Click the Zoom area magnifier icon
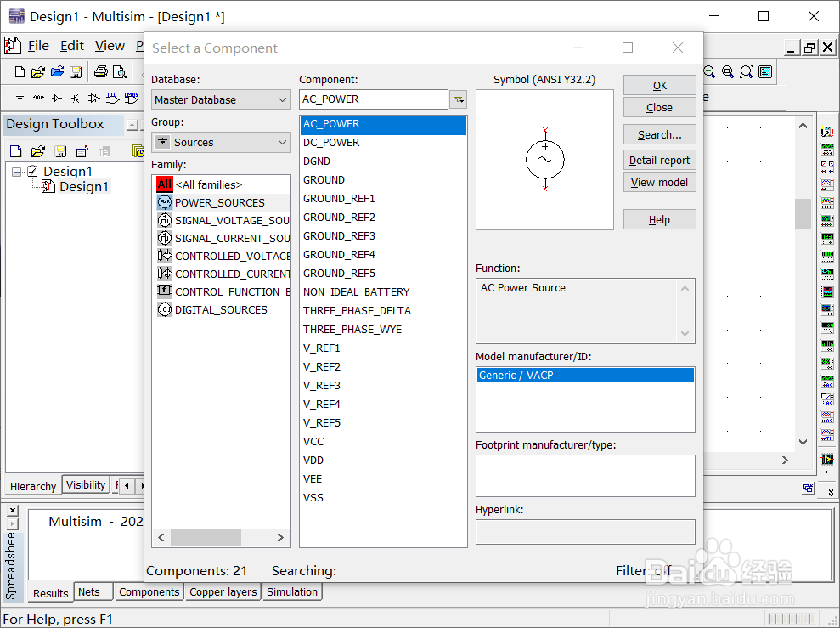Screen dimensions: 840x628 [728, 71]
